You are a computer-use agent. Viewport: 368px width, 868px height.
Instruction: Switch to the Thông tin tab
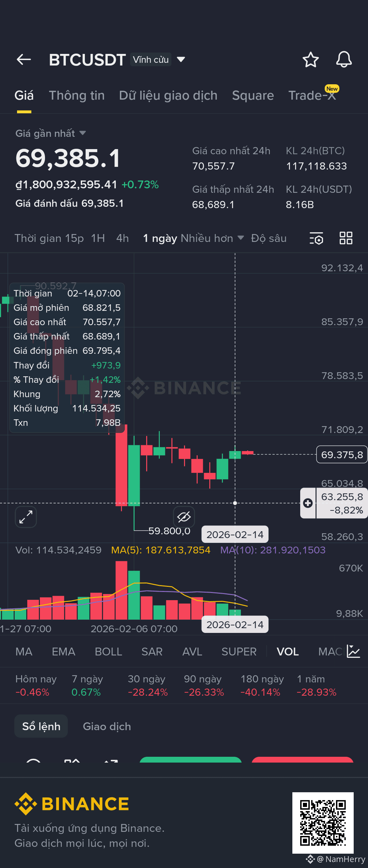pos(77,96)
